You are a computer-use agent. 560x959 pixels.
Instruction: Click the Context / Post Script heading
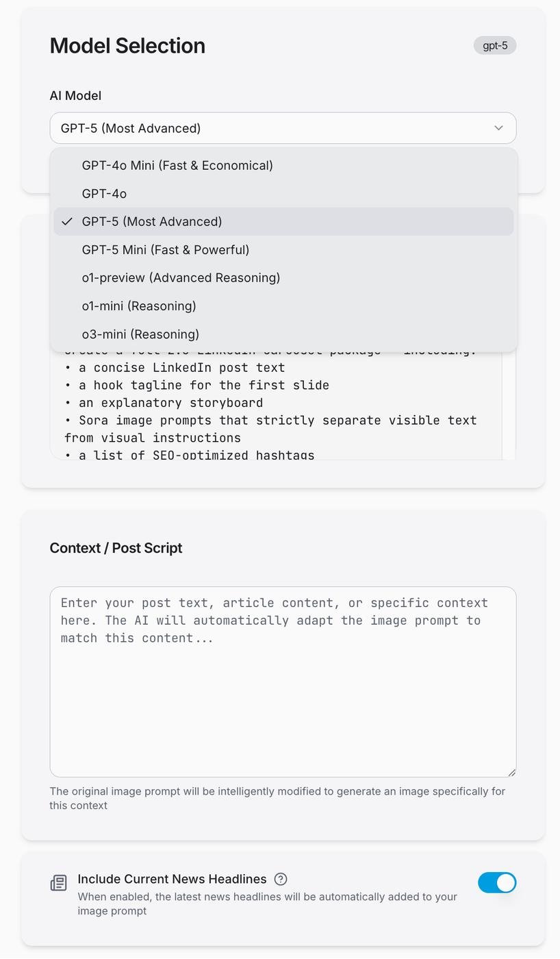[x=116, y=548]
